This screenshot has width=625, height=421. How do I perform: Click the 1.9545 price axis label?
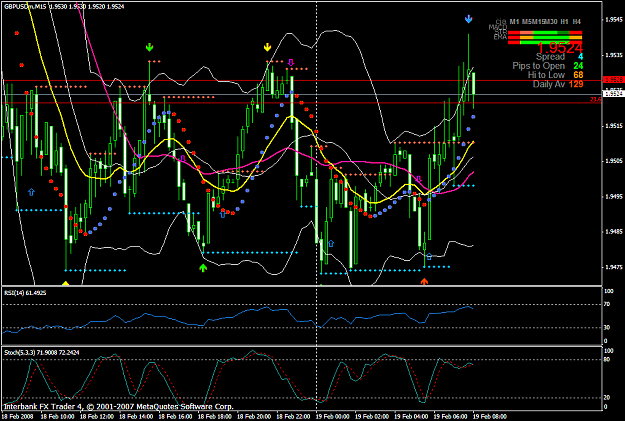point(614,19)
